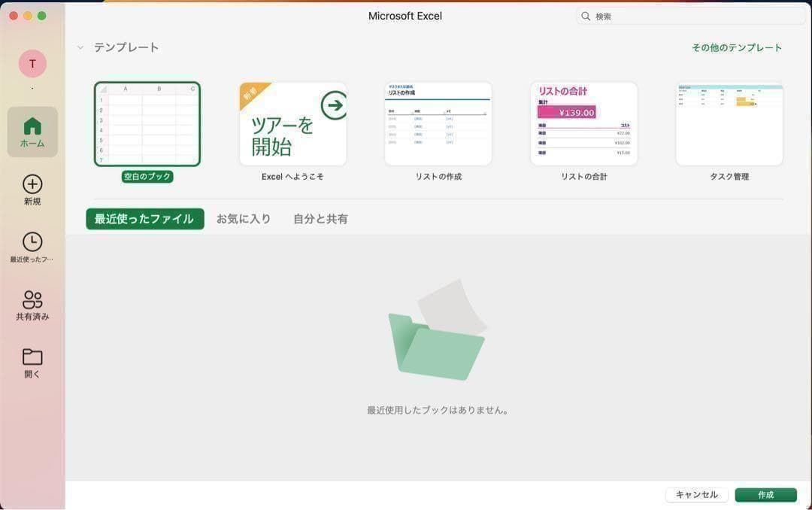Select the 空白のブック template thumbnail
Viewport: 812px width, 510px height.
pos(147,124)
